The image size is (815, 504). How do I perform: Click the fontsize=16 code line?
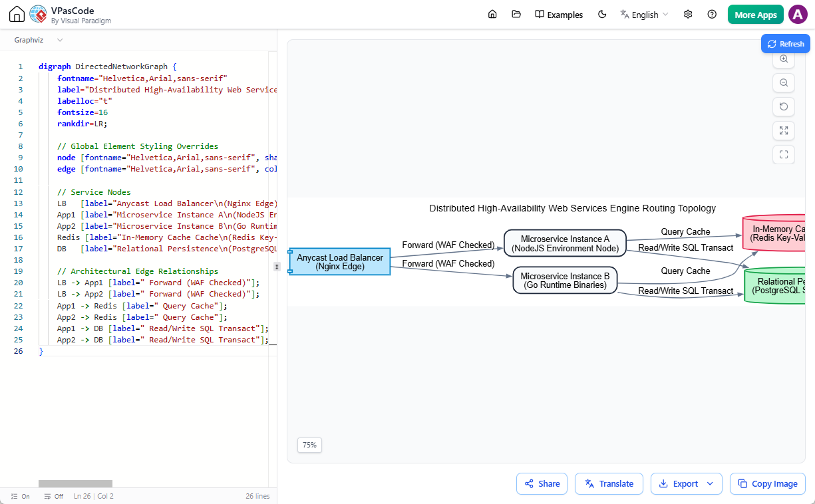pyautogui.click(x=82, y=112)
